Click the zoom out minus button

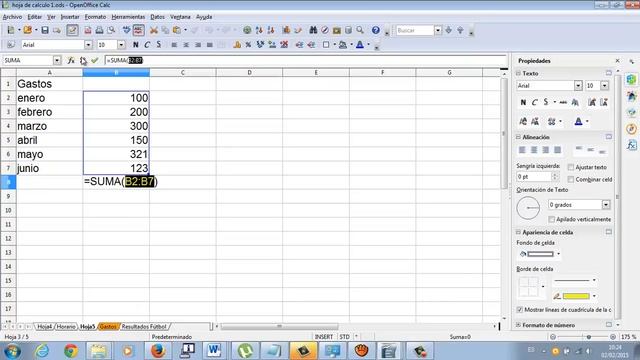(553, 337)
